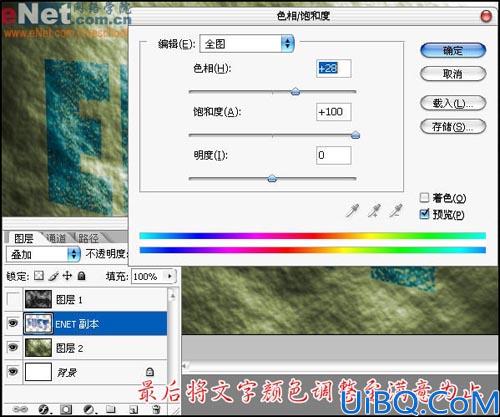Switch to the 路径 tab

click(x=88, y=238)
